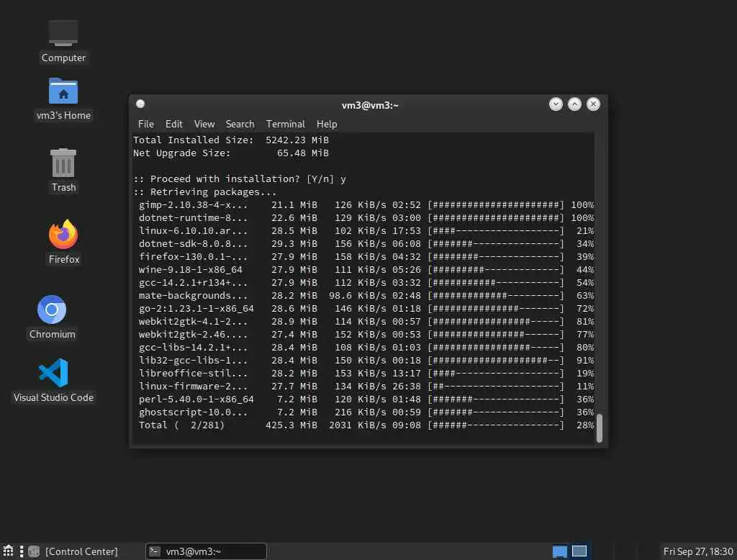Viewport: 737px width, 560px height.
Task: Click the Control Center icon in the taskbar
Action: 33,551
